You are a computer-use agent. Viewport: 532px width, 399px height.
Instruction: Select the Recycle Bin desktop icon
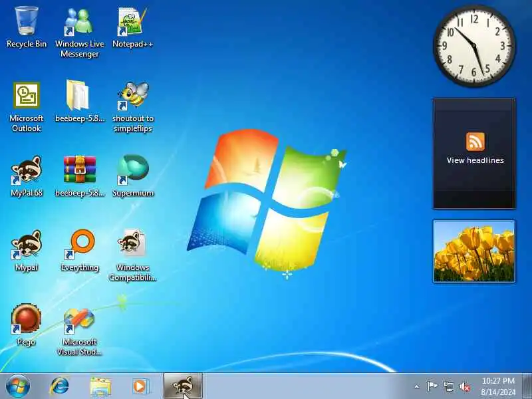[x=27, y=28]
